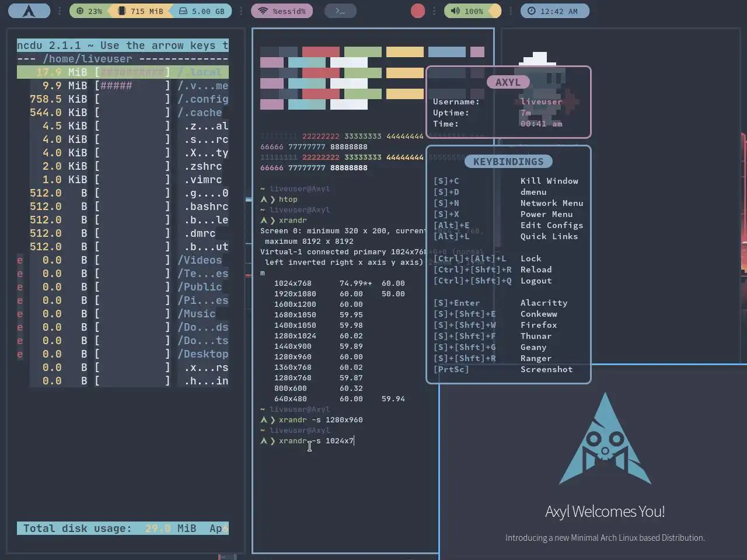Select the /Videos directory in ncdu
The width and height of the screenshot is (747, 560).
pos(123,260)
